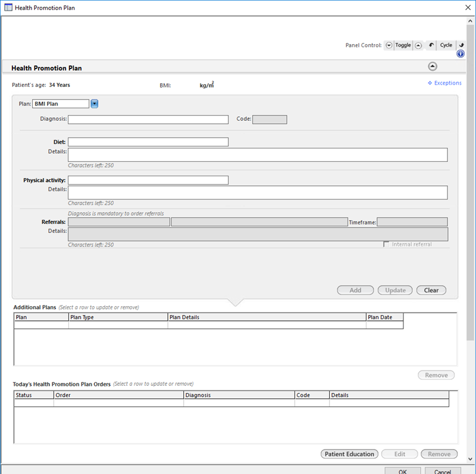Screen dimensions: 476x474
Task: Click the Update button
Action: click(x=395, y=290)
